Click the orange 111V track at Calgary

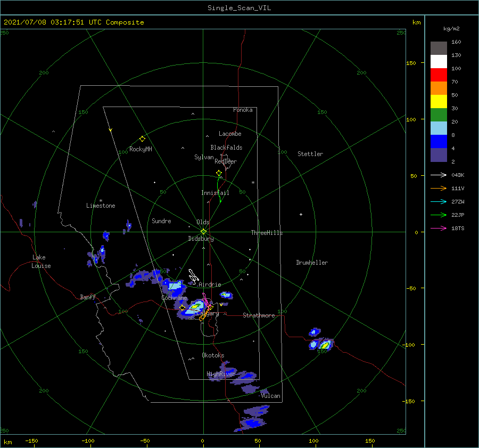tap(205, 314)
